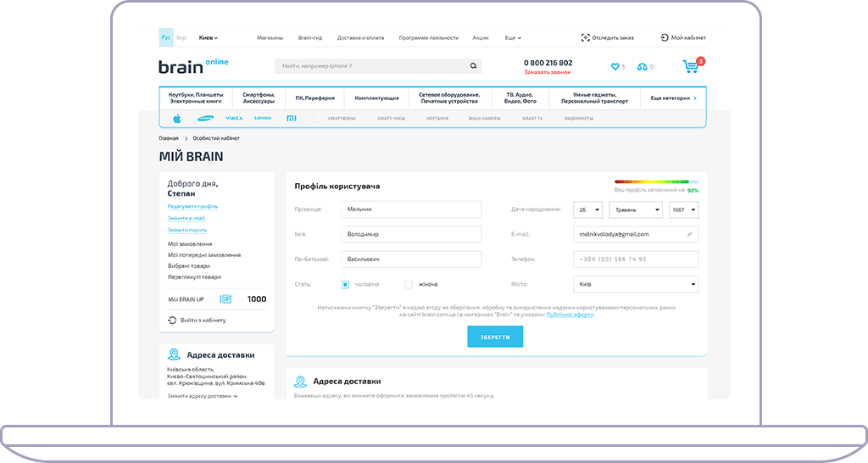The width and height of the screenshot is (868, 463).
Task: Click the "Зберегти" save button
Action: (495, 337)
